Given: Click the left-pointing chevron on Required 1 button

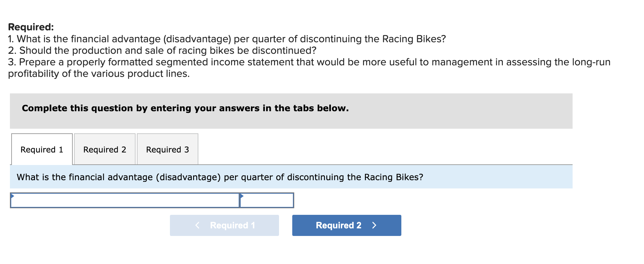Looking at the screenshot, I should 197,225.
